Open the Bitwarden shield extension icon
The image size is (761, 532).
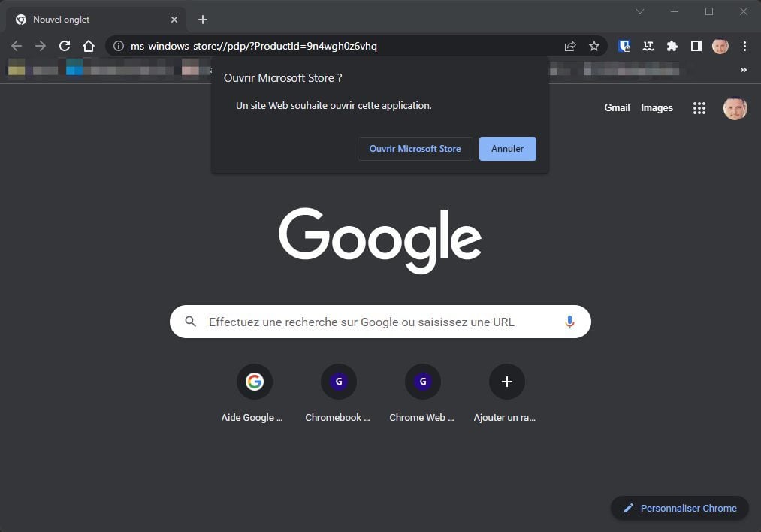pyautogui.click(x=624, y=46)
